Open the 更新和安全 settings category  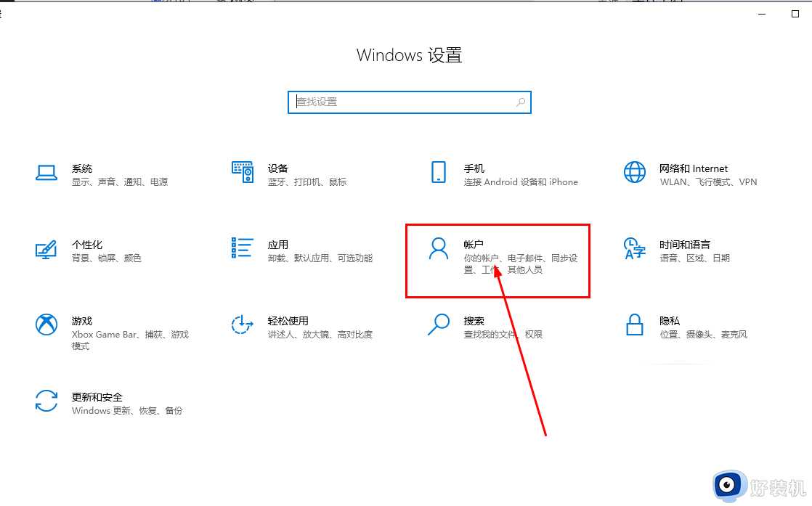pyautogui.click(x=94, y=403)
